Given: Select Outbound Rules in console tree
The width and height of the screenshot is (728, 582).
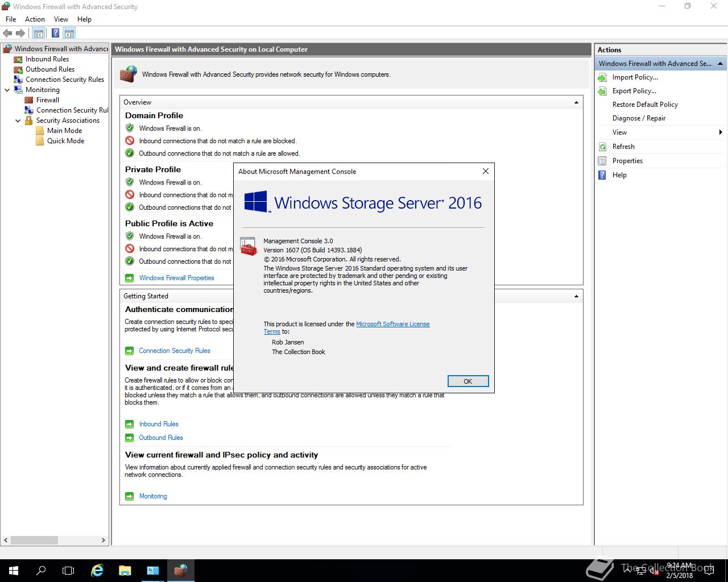Looking at the screenshot, I should pyautogui.click(x=49, y=69).
